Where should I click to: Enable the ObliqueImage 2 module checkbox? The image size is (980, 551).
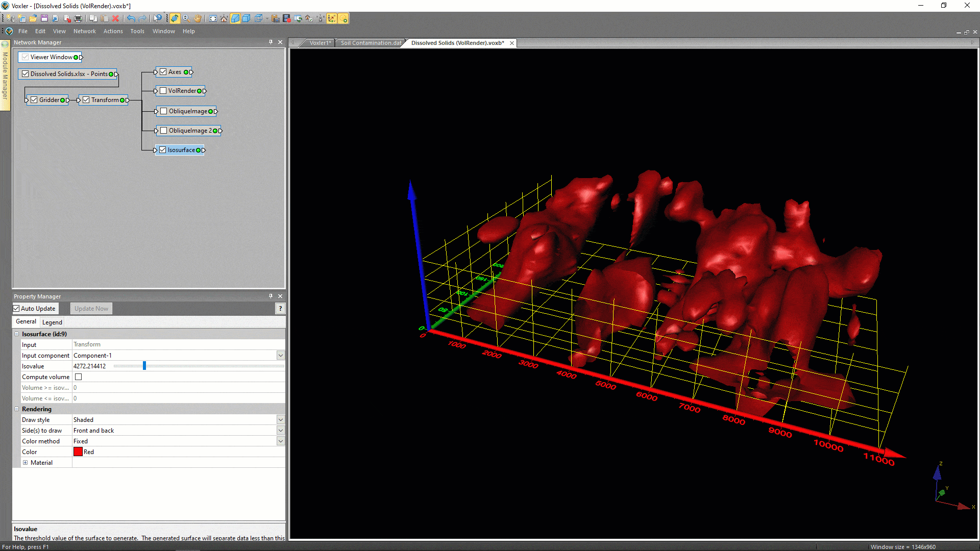pyautogui.click(x=164, y=131)
